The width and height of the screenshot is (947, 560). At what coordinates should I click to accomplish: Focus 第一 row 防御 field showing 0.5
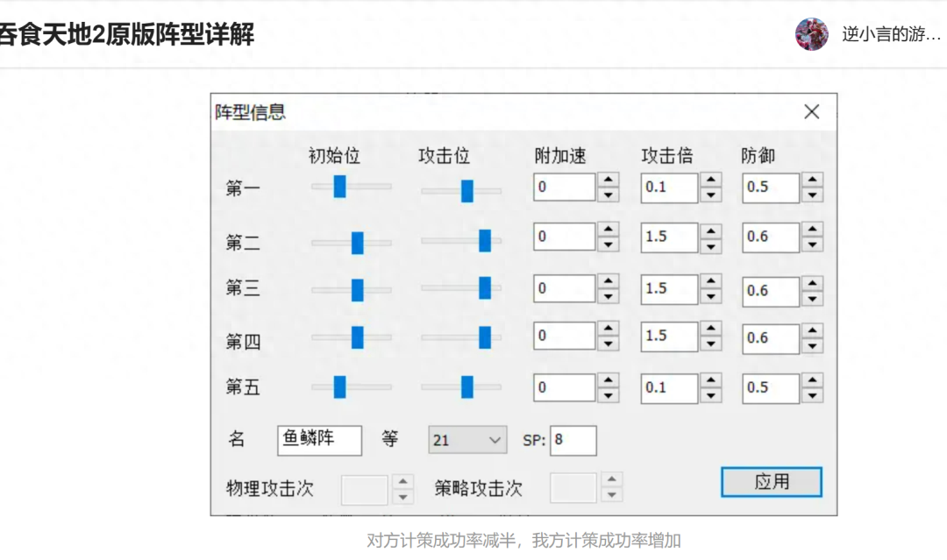pos(772,187)
